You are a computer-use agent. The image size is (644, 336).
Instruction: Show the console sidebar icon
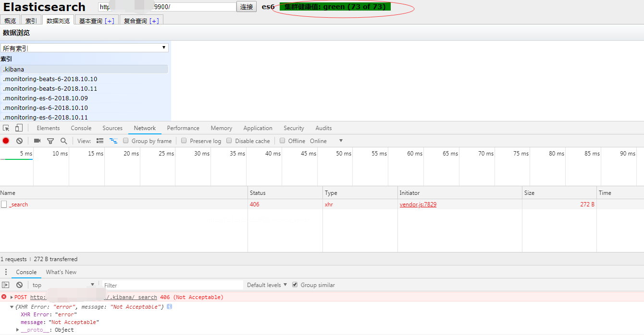click(x=6, y=285)
